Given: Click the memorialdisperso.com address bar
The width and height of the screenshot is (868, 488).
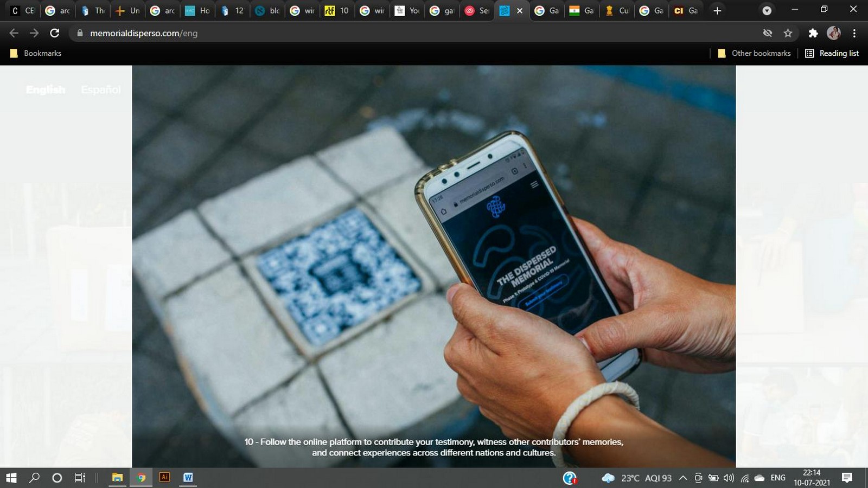Looking at the screenshot, I should click(412, 33).
